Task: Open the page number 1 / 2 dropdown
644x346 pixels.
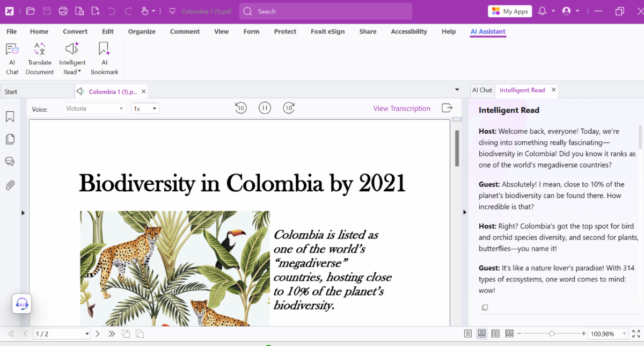Action: coord(87,334)
